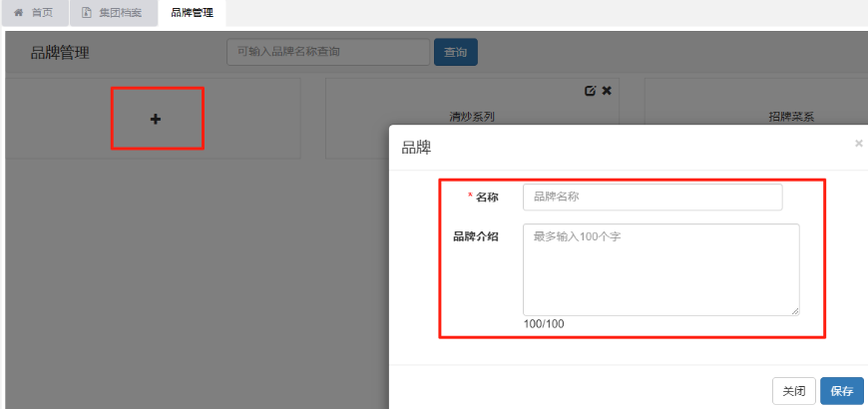Image resolution: width=868 pixels, height=409 pixels.
Task: Click the plus icon to add brand
Action: (x=156, y=119)
